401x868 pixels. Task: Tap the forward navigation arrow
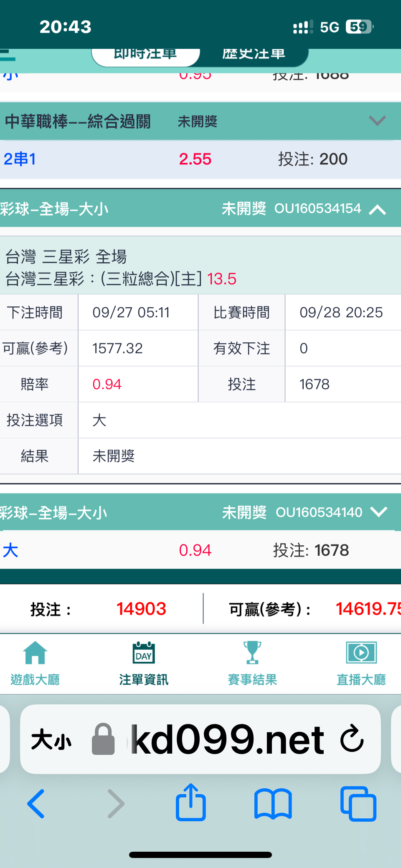(x=116, y=804)
